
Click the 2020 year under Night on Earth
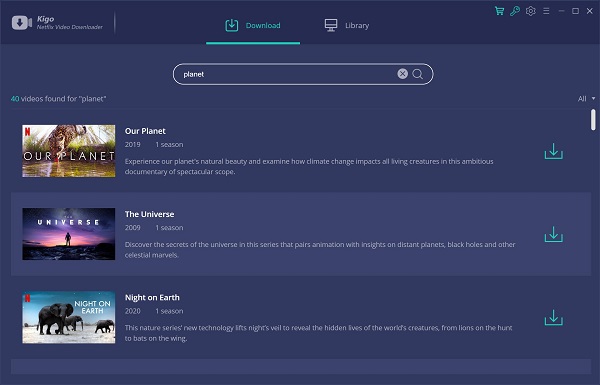(132, 311)
